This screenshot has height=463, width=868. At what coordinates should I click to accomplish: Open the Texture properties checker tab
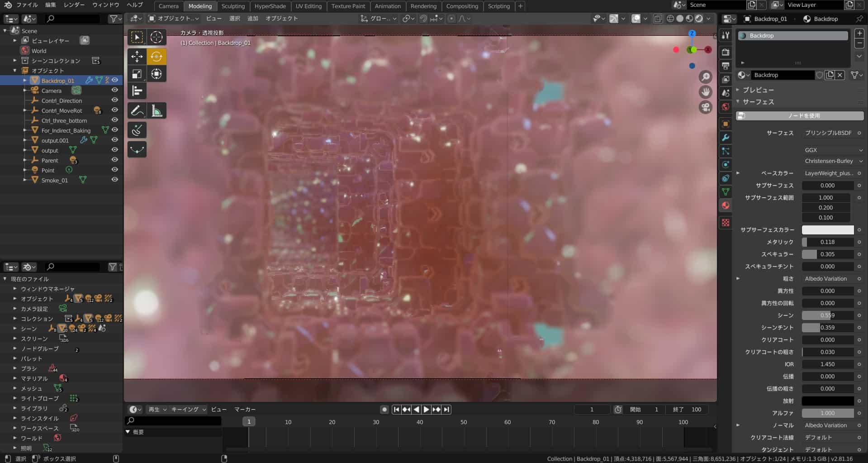[726, 223]
